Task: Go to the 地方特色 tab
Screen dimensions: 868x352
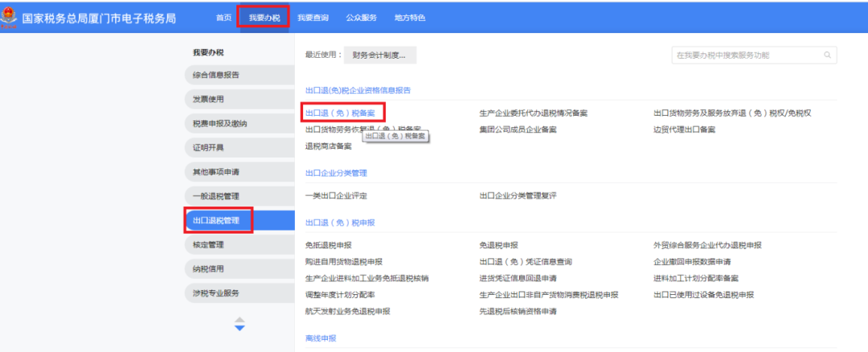Action: coord(410,18)
